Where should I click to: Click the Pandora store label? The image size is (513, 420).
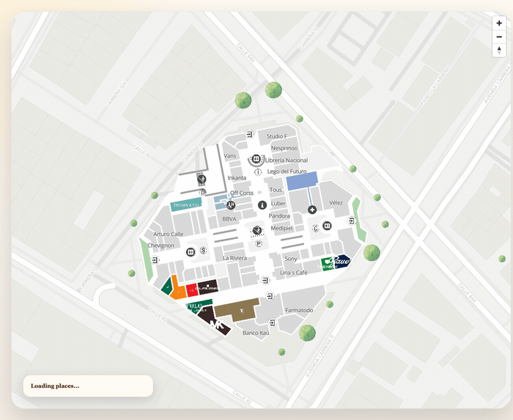click(279, 216)
